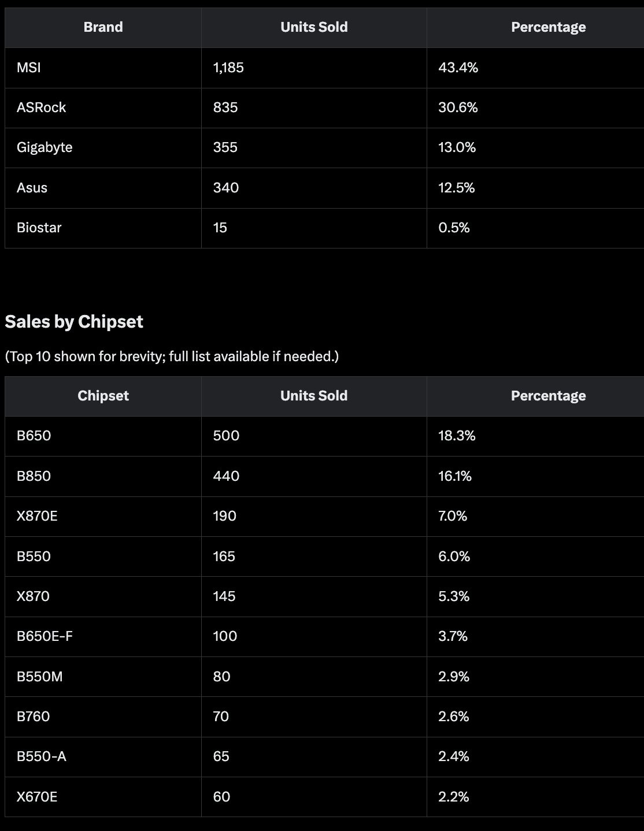Select the Biostar brand cell
Image resolution: width=644 pixels, height=831 pixels.
pos(39,228)
